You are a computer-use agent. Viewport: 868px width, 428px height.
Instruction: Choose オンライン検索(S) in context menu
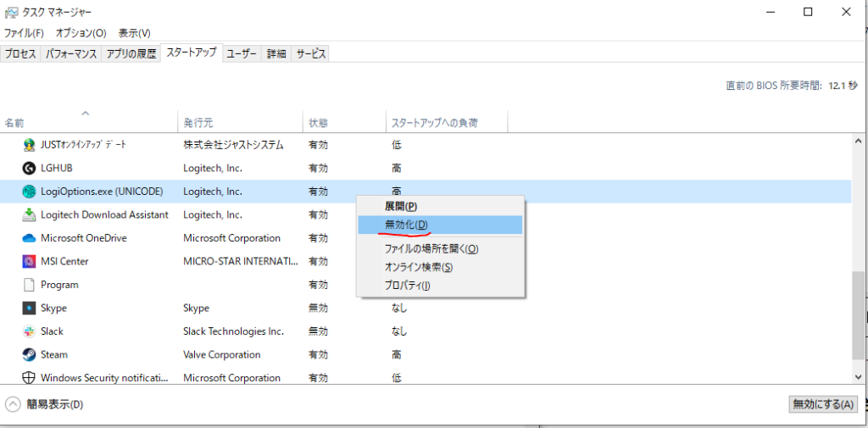440,268
